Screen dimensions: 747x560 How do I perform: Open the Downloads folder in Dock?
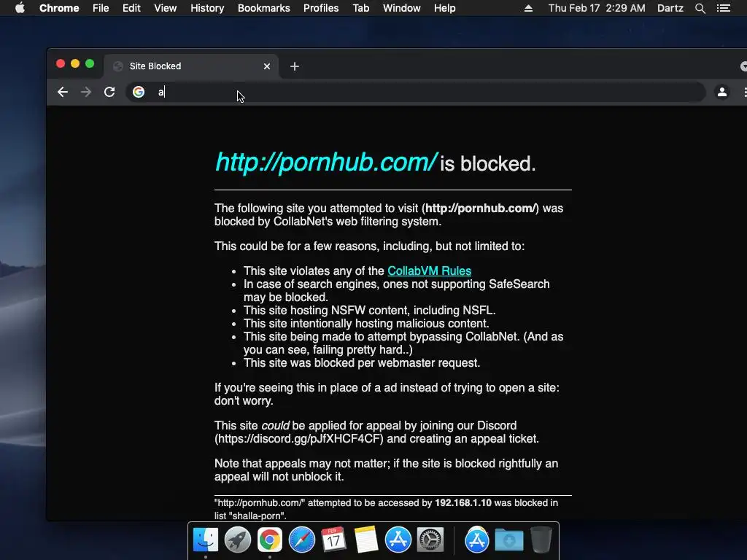point(508,540)
